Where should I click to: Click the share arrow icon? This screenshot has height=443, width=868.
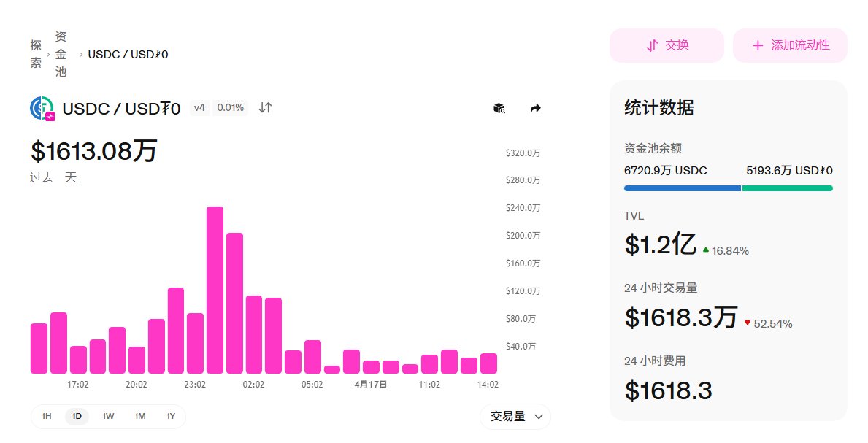[535, 108]
